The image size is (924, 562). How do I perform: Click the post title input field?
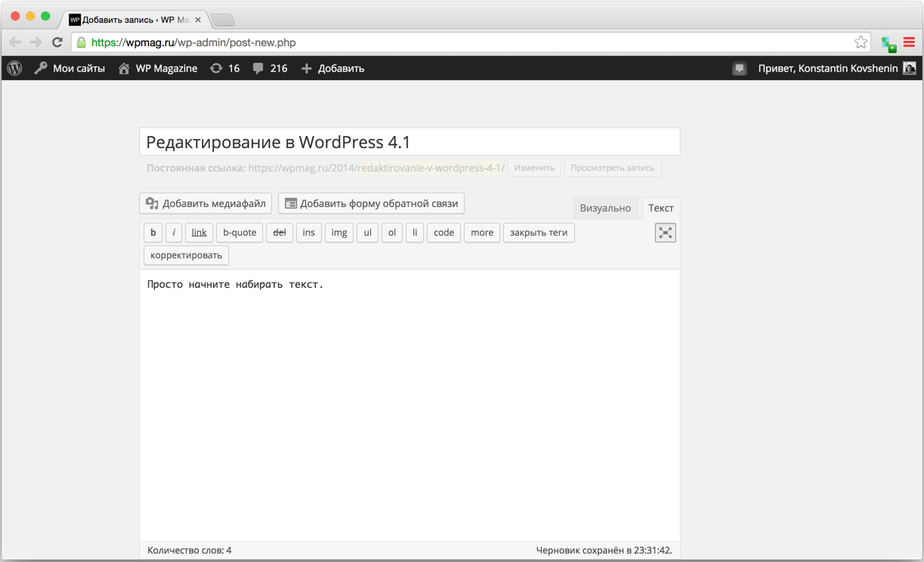click(409, 142)
